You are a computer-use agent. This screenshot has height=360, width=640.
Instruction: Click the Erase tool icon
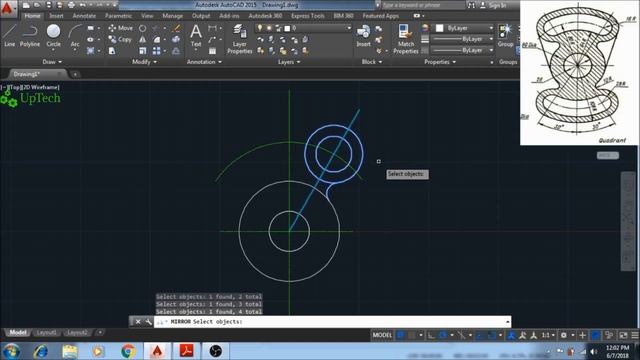tap(176, 28)
